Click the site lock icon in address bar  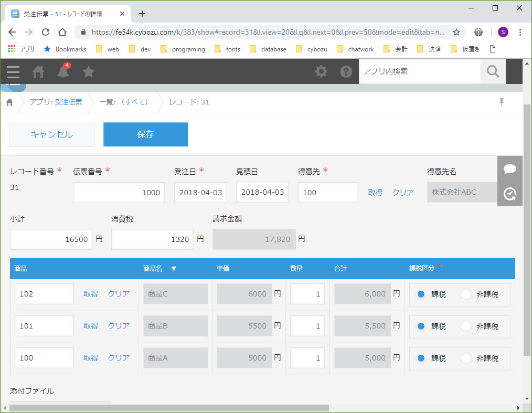83,32
